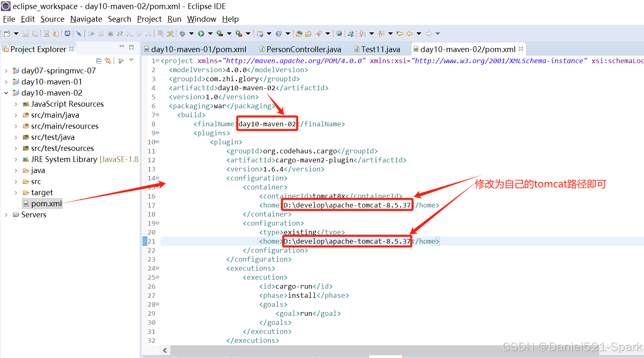Click the Open Task folder icon

click(308, 34)
